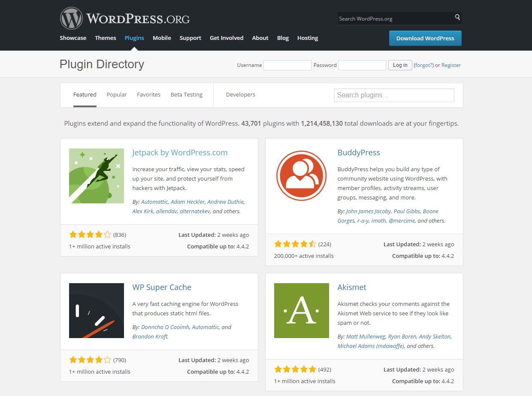Click Jetpack star rating
The width and height of the screenshot is (532, 396).
90,235
